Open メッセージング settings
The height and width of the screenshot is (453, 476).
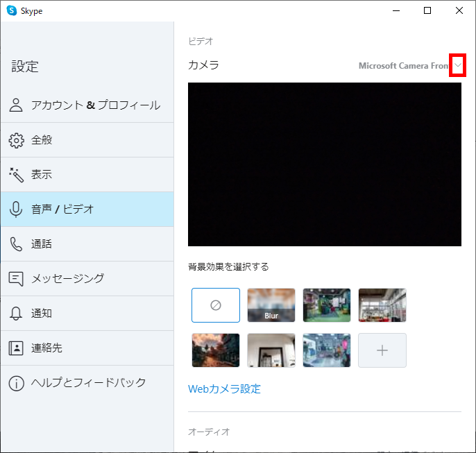pyautogui.click(x=87, y=279)
